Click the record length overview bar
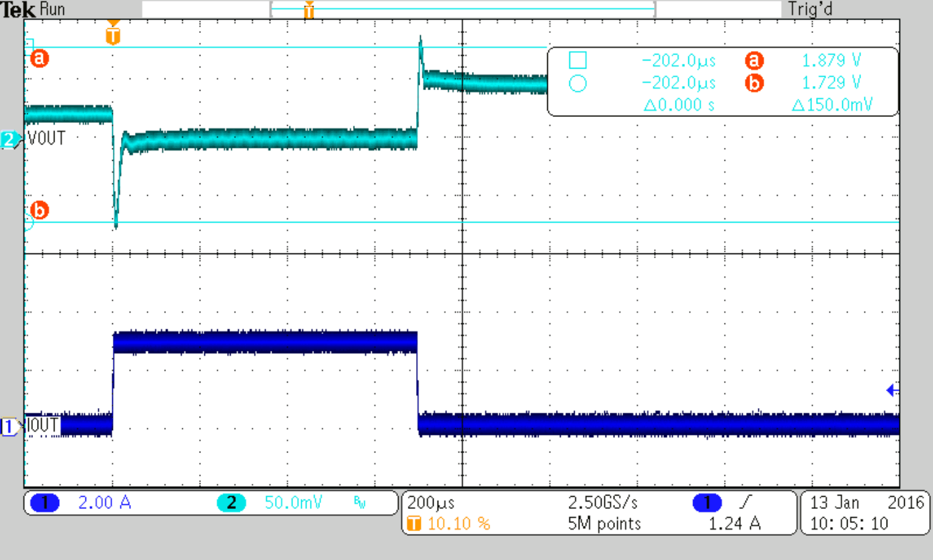933x560 pixels. click(462, 9)
